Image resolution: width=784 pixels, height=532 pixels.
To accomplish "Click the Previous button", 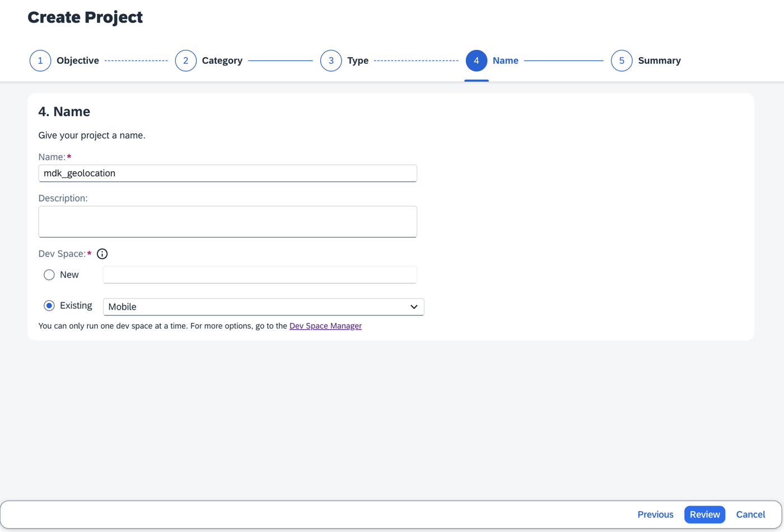I will tap(655, 515).
